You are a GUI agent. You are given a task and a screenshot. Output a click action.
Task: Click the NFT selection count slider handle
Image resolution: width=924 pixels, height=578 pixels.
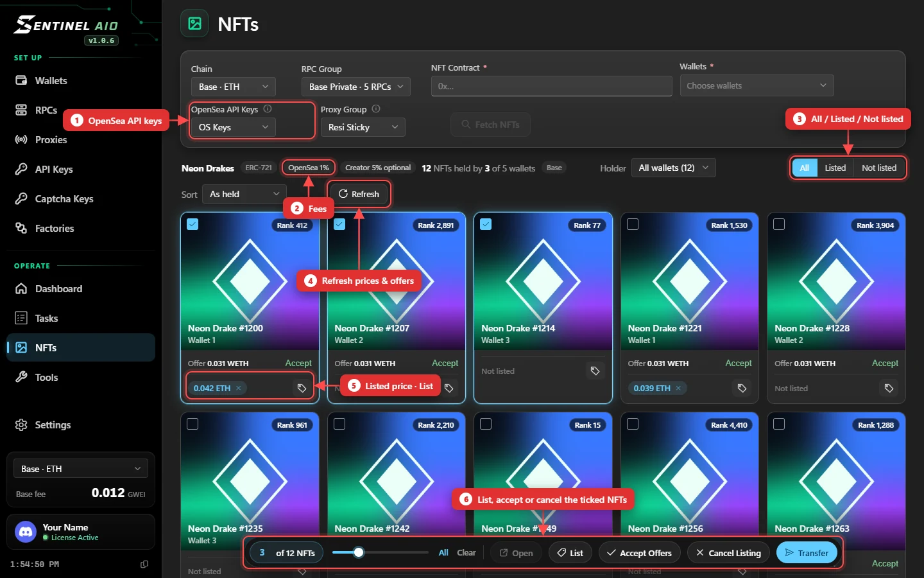coord(359,552)
